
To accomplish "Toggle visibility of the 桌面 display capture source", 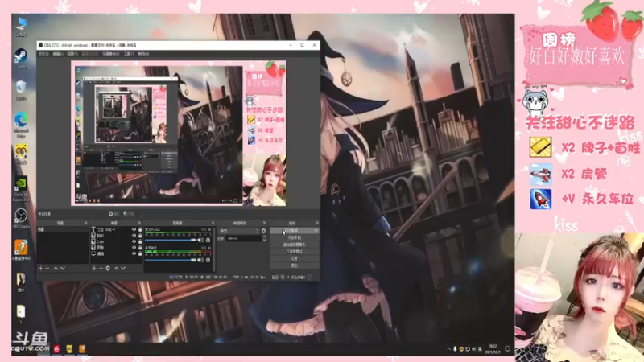I will (134, 253).
